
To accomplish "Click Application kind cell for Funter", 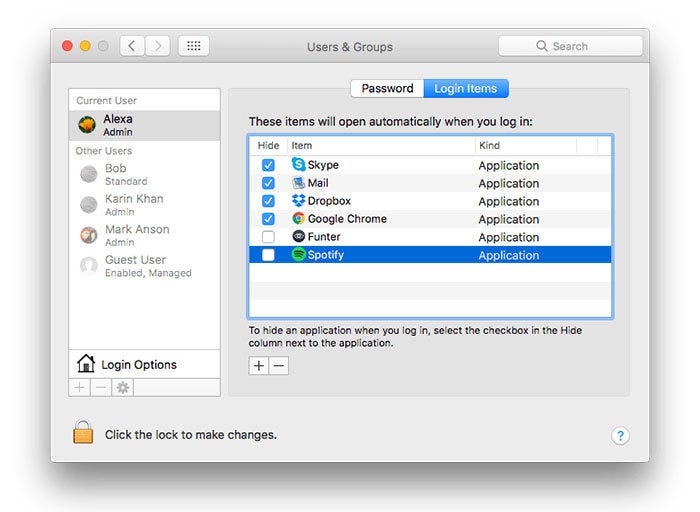I will point(508,237).
